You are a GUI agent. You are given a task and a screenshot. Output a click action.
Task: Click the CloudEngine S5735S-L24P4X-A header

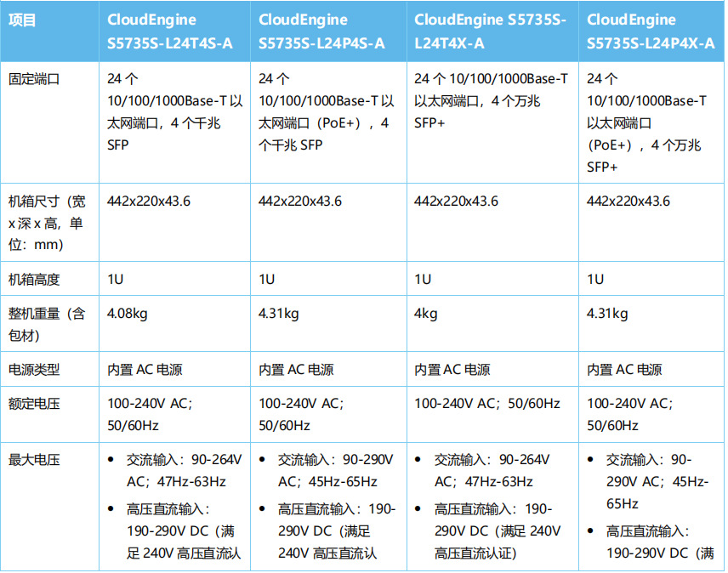pyautogui.click(x=651, y=31)
